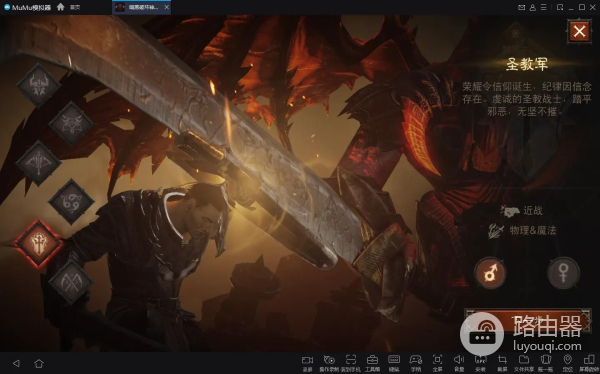
Task: Click the window pop-out icon in title bar
Action: (x=560, y=7)
